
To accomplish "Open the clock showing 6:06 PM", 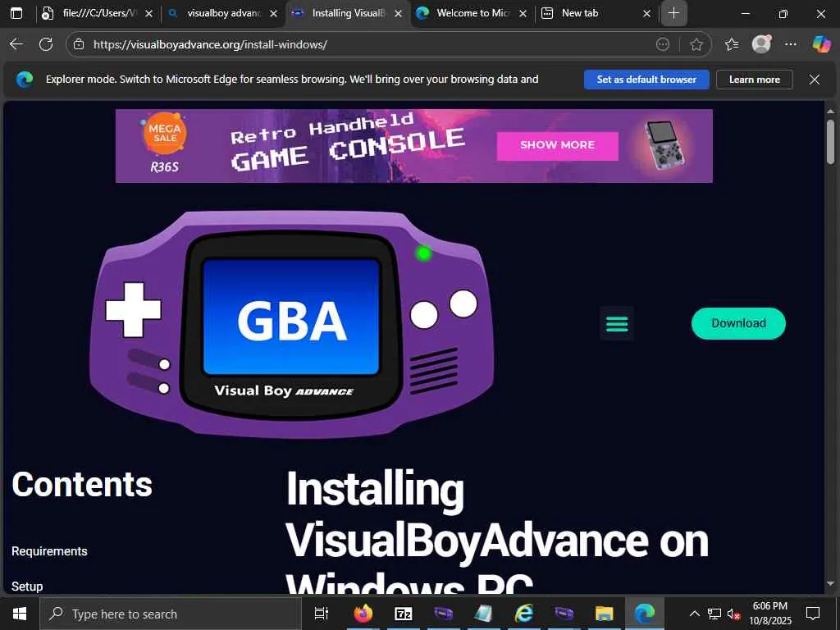I will (x=769, y=614).
